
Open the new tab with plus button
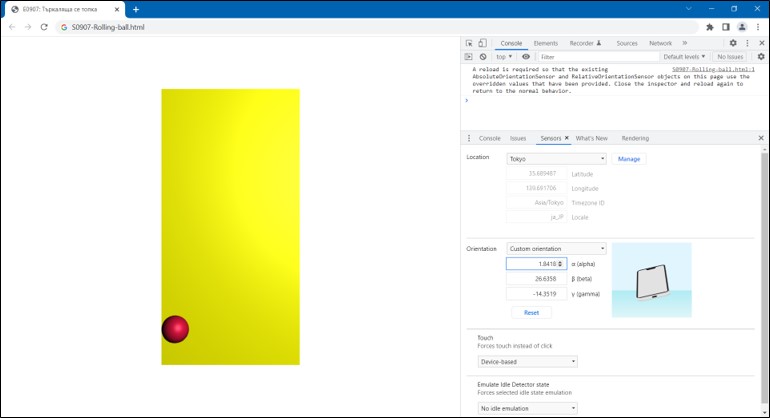point(136,9)
